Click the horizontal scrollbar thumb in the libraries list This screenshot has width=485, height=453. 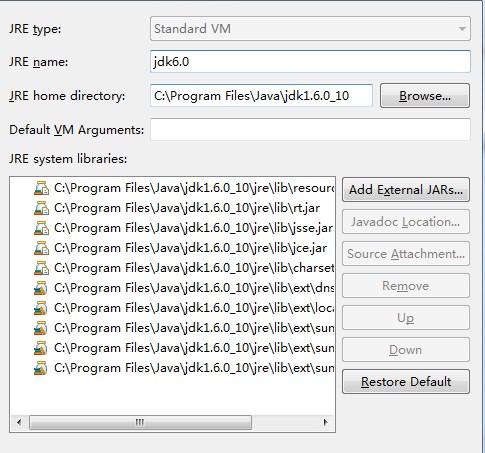[140, 422]
